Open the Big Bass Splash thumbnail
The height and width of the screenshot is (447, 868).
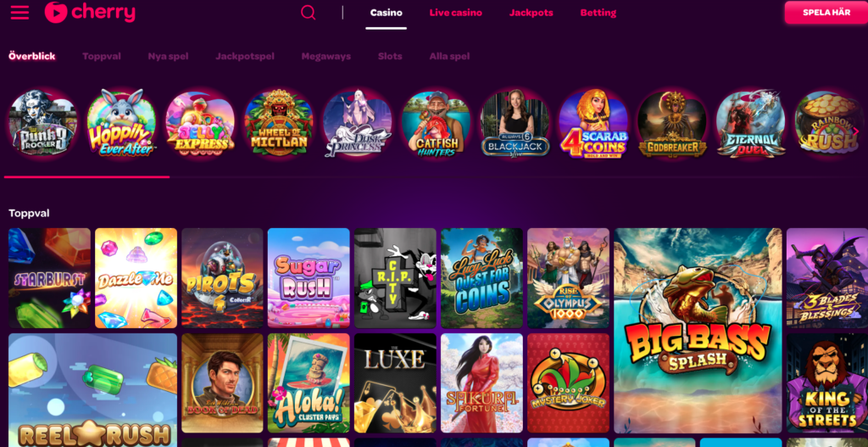tap(698, 331)
